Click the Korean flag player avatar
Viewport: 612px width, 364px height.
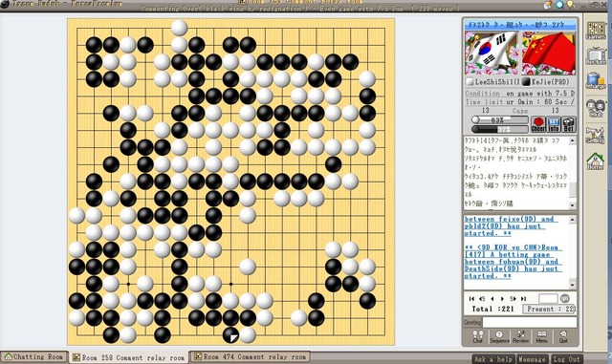point(492,54)
